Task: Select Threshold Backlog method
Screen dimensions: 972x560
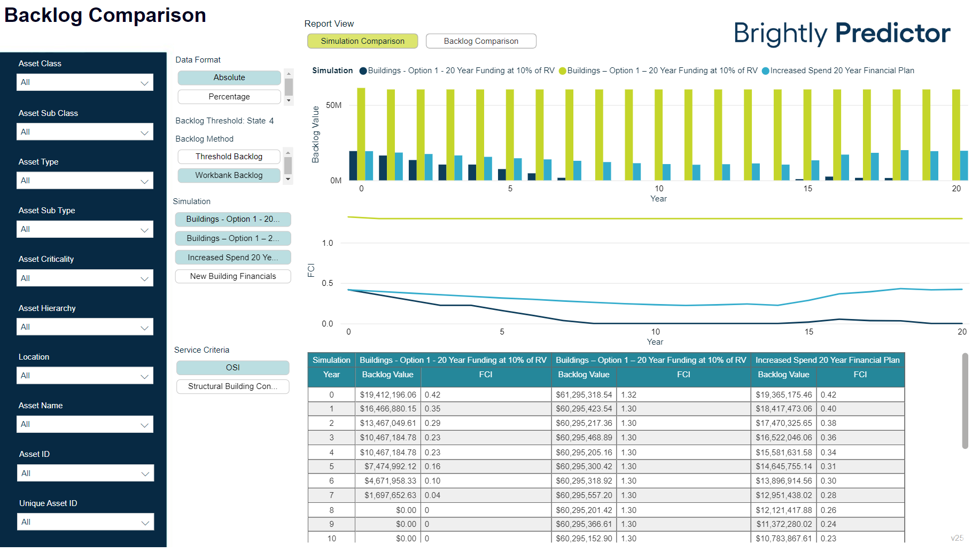Action: click(x=229, y=157)
